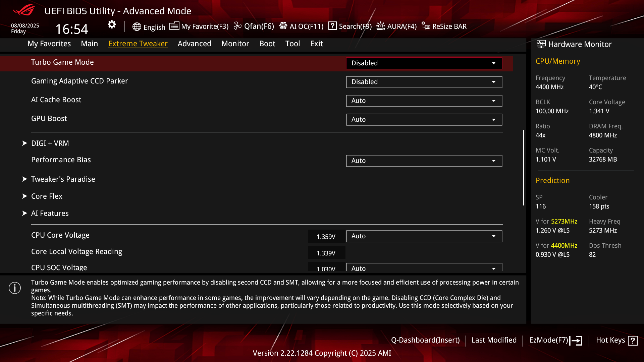Open Q-Dashboard(Insert)
The height and width of the screenshot is (362, 644).
[x=425, y=340]
